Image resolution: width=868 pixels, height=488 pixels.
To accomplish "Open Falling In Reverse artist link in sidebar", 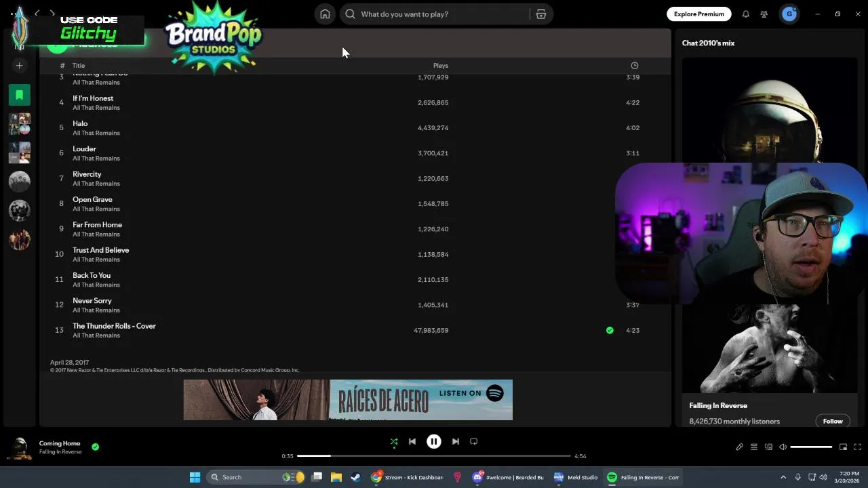I will (x=718, y=405).
